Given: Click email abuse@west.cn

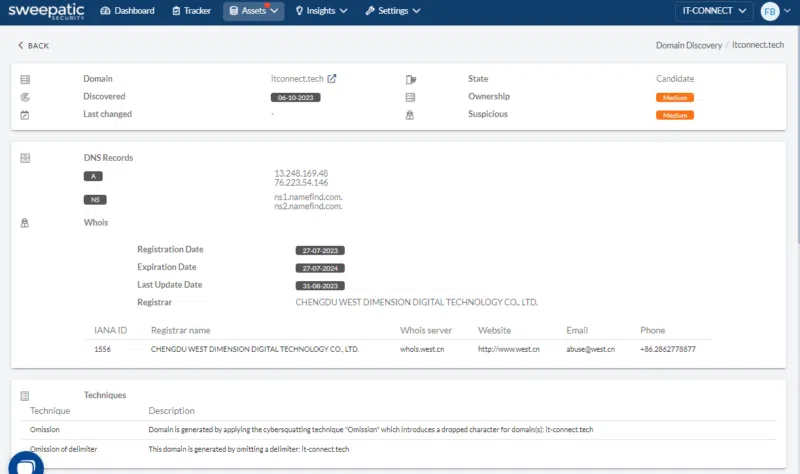Looking at the screenshot, I should pos(590,349).
